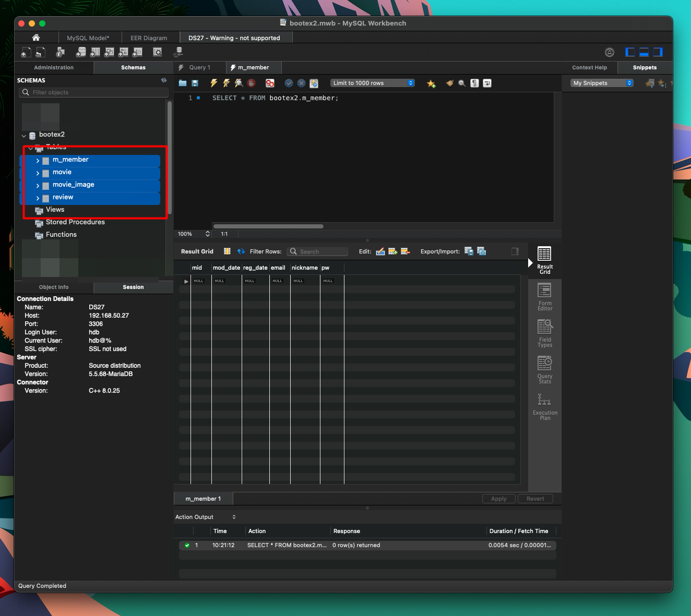The height and width of the screenshot is (616, 691).
Task: Open find panel with the magnifier icon
Action: pyautogui.click(x=462, y=83)
